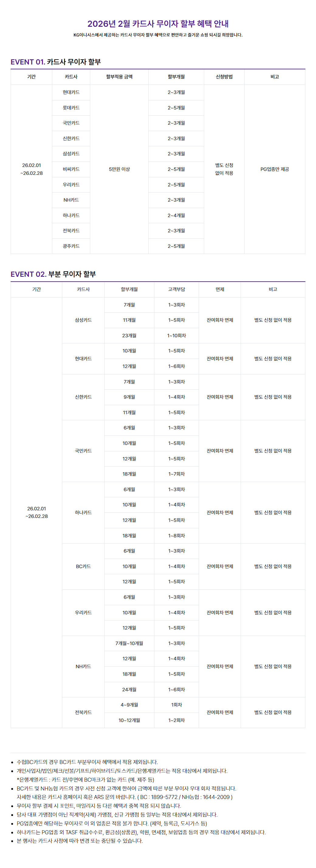Viewport: 316px width, 868px height.
Task: Select the 7개월~10개월 installment cell
Action: coord(129,643)
